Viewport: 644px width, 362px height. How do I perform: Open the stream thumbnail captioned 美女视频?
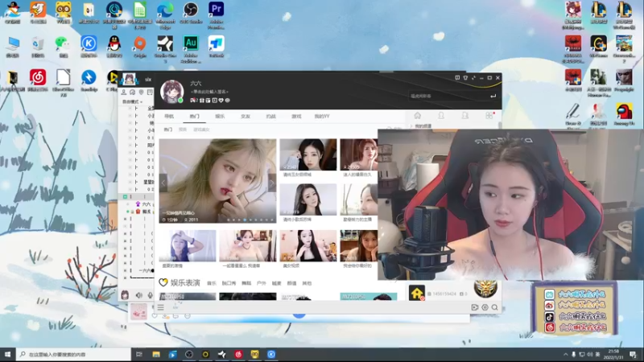click(308, 245)
